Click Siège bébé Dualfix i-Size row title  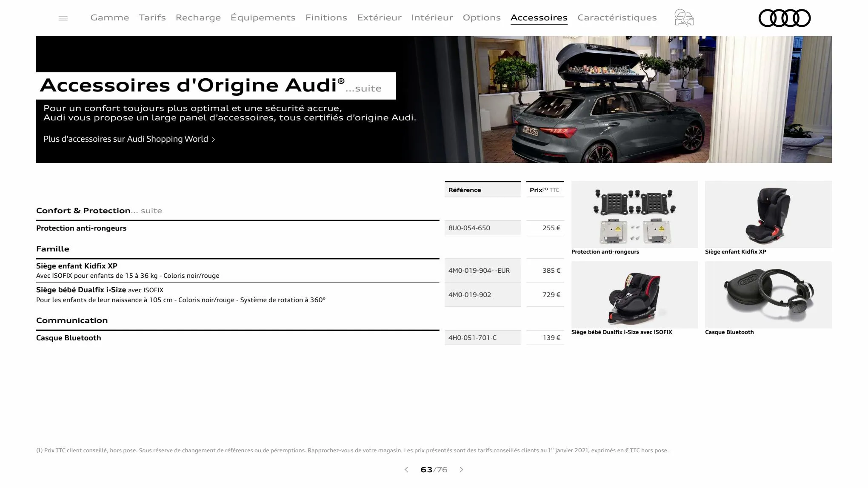click(x=81, y=290)
